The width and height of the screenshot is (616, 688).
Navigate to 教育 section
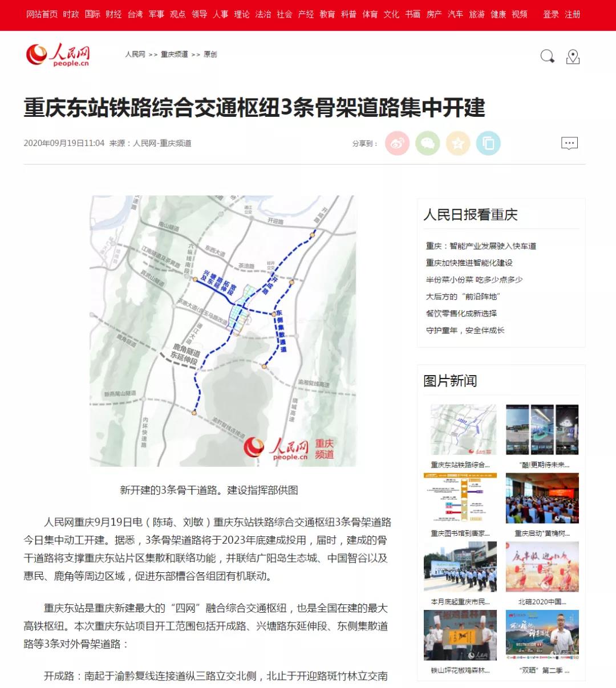(327, 14)
